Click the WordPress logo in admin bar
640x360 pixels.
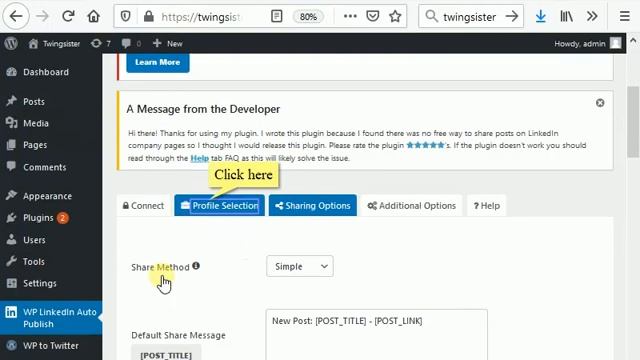pyautogui.click(x=11, y=43)
